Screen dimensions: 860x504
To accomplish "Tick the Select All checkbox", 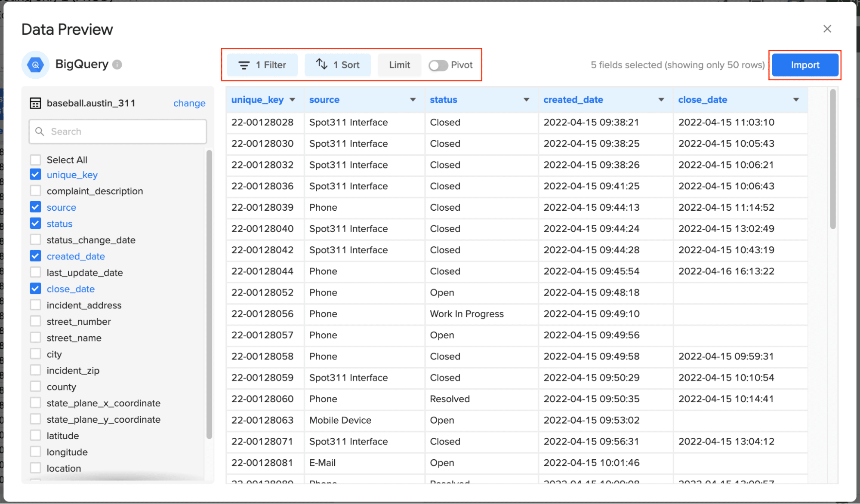I will [36, 160].
